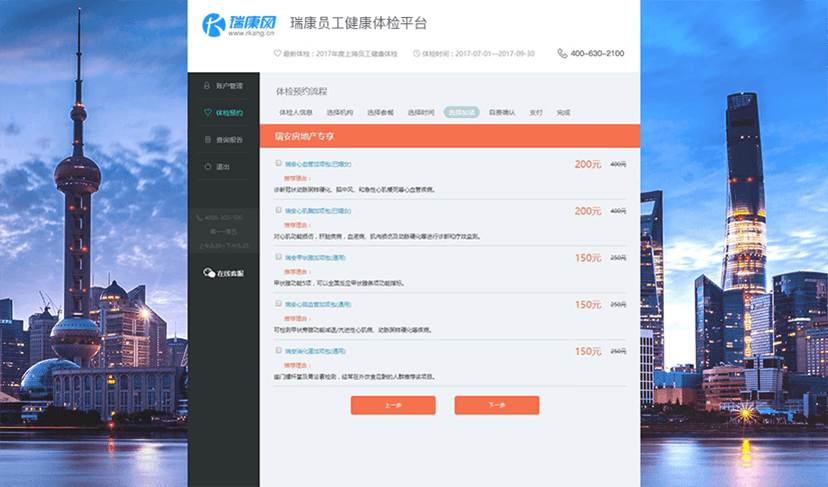
Task: Check the 瑞安心血管加项包 checkbox
Action: pos(278,163)
